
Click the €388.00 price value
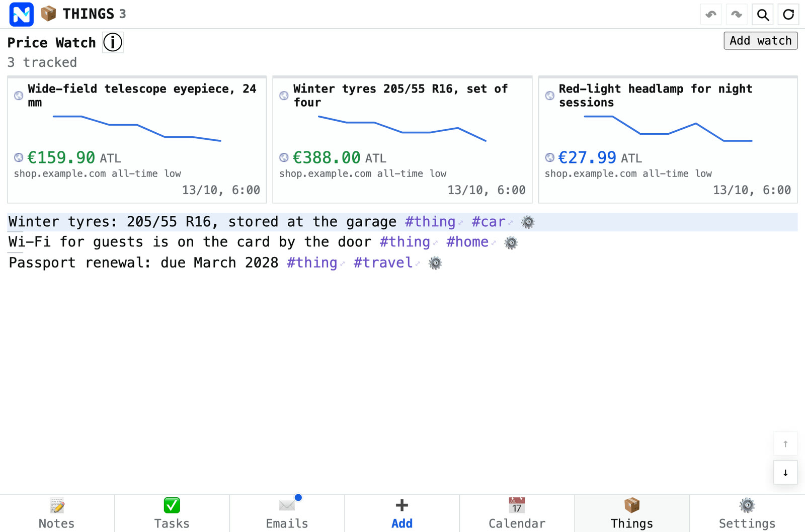coord(327,157)
